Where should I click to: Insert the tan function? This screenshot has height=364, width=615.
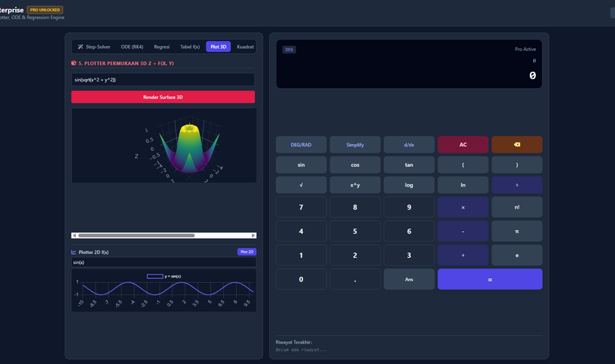click(x=408, y=165)
